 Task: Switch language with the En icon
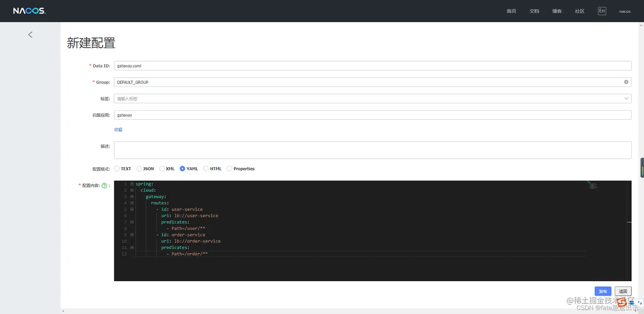(x=602, y=11)
